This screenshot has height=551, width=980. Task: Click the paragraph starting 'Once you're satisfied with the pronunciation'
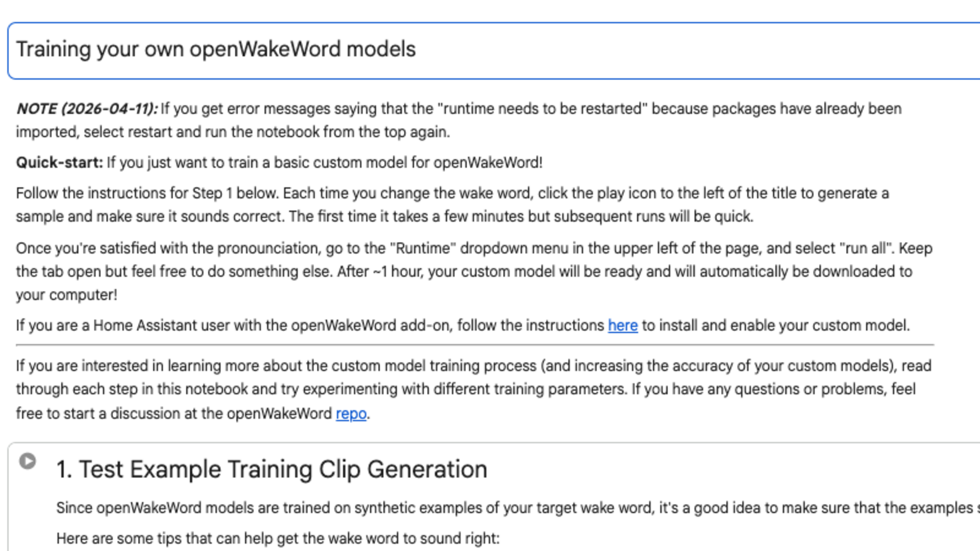pyautogui.click(x=474, y=271)
